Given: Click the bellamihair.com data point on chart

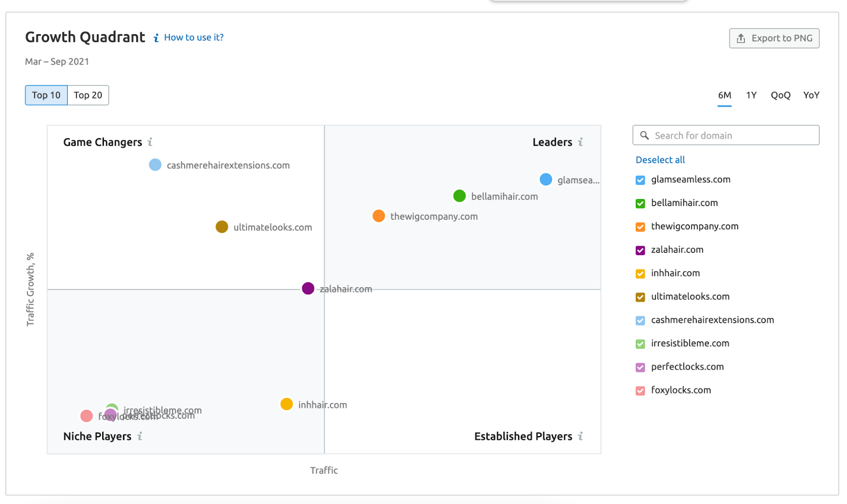Looking at the screenshot, I should 458,196.
